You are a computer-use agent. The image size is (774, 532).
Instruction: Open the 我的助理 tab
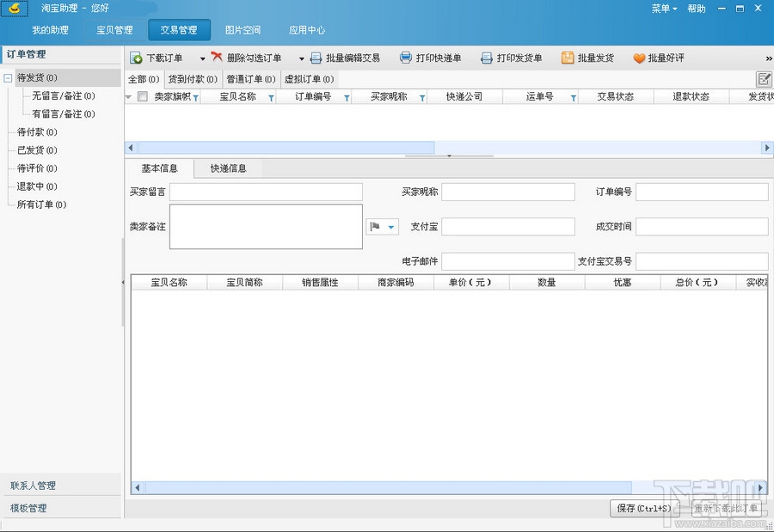[51, 30]
